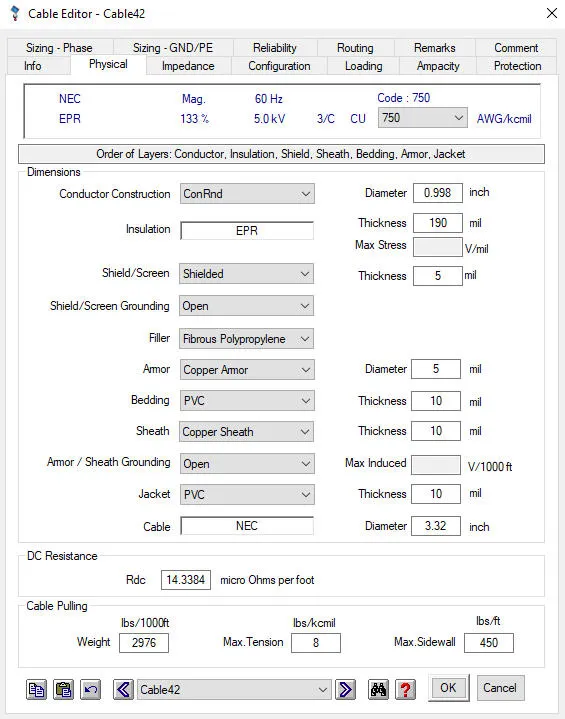
Task: Click the Weight 2976 field
Action: click(144, 642)
